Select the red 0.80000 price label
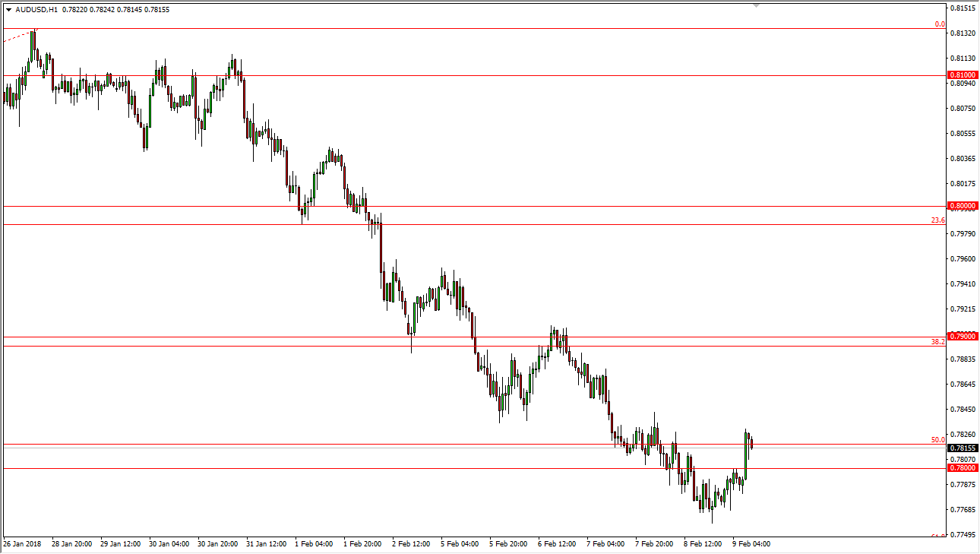The height and width of the screenshot is (554, 980). pos(962,206)
